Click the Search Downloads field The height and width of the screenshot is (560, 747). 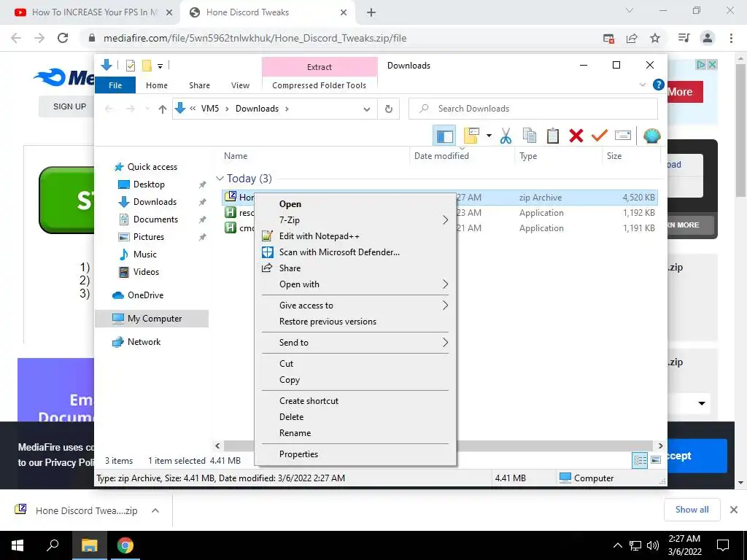click(x=533, y=109)
